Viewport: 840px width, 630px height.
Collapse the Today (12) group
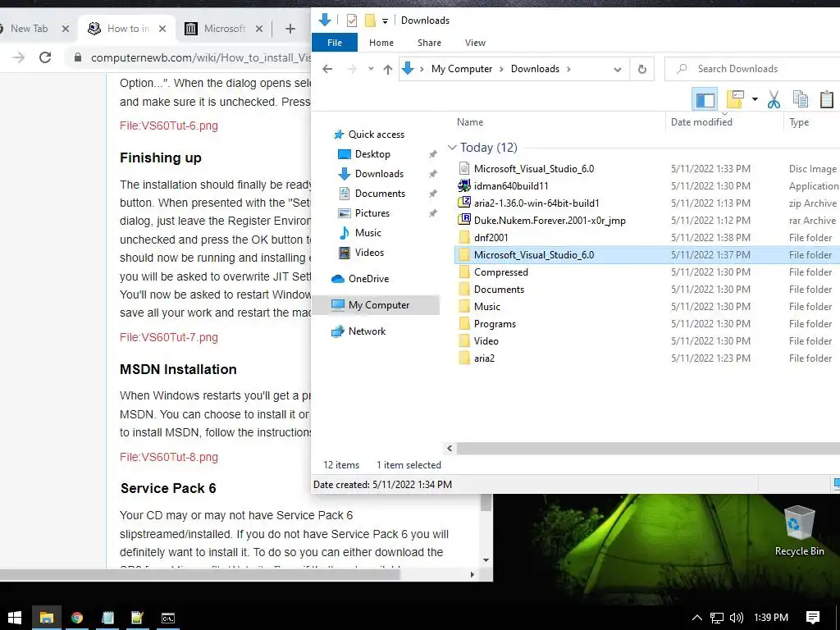point(452,148)
